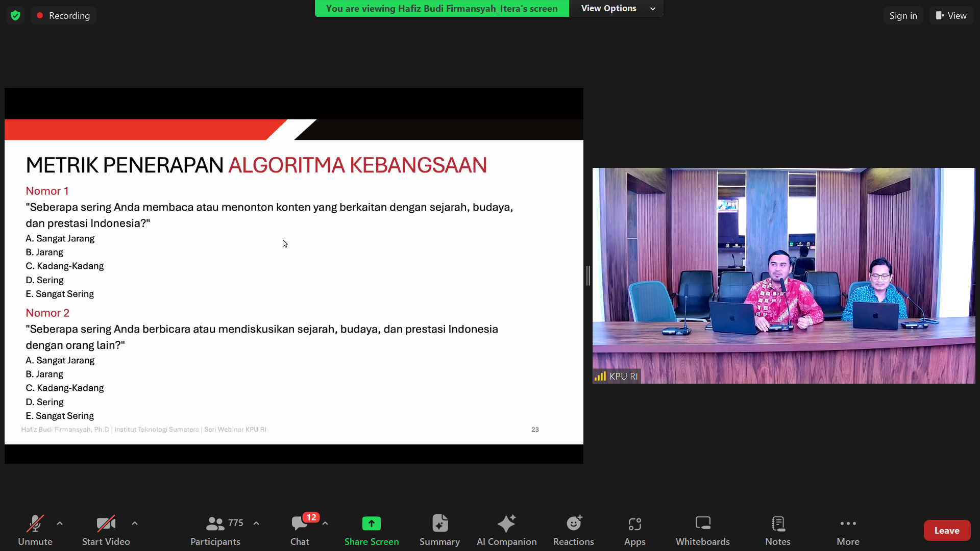
Task: Expand video options arrow next to Start Video
Action: click(135, 523)
